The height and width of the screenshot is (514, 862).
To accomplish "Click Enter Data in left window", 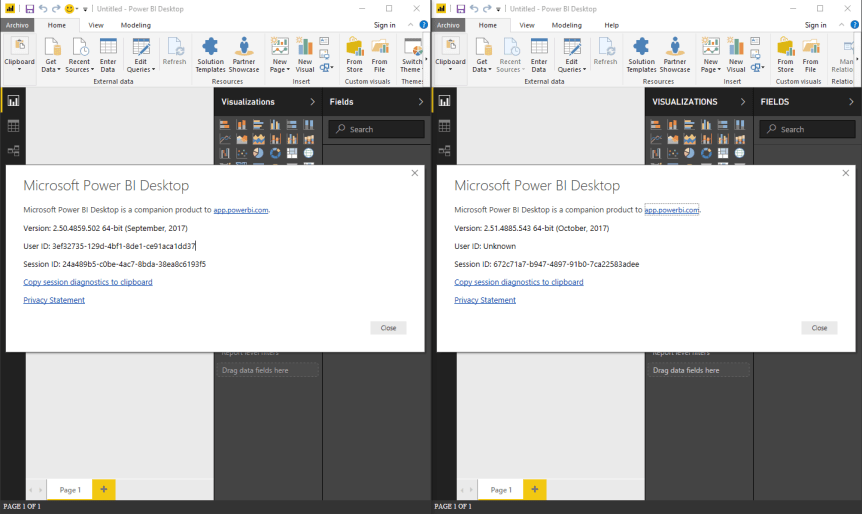I will [x=108, y=55].
